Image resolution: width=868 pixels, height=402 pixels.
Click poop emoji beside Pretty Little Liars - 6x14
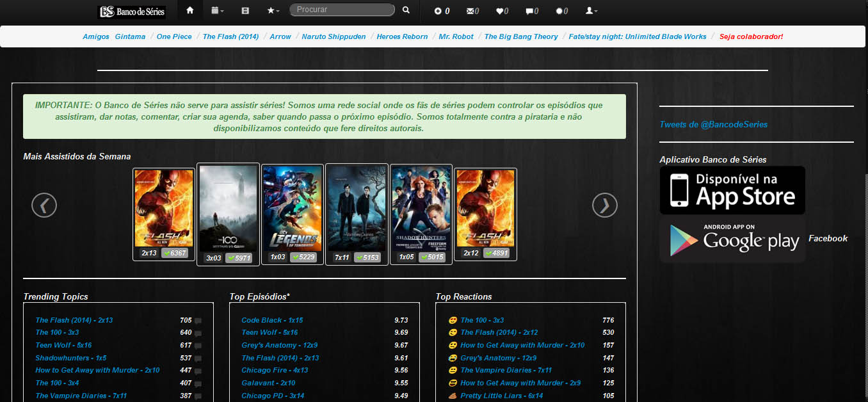(453, 396)
